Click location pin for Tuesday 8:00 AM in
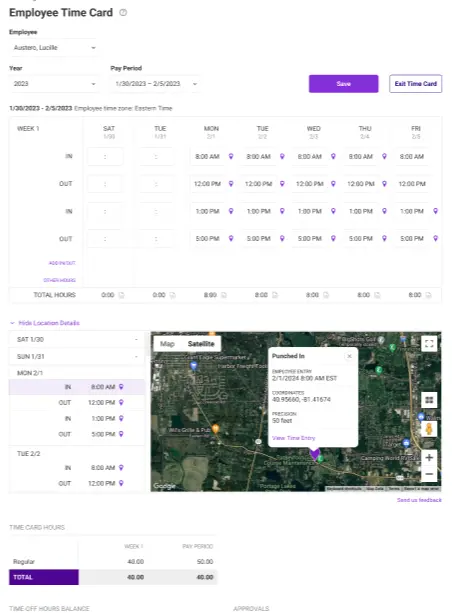This screenshot has width=456, height=613. coord(282,156)
